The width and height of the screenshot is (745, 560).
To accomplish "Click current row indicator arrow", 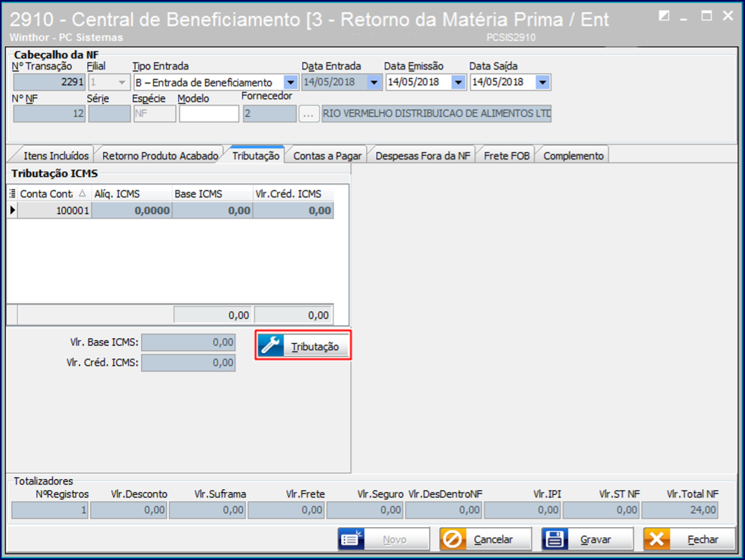I will pyautogui.click(x=12, y=210).
